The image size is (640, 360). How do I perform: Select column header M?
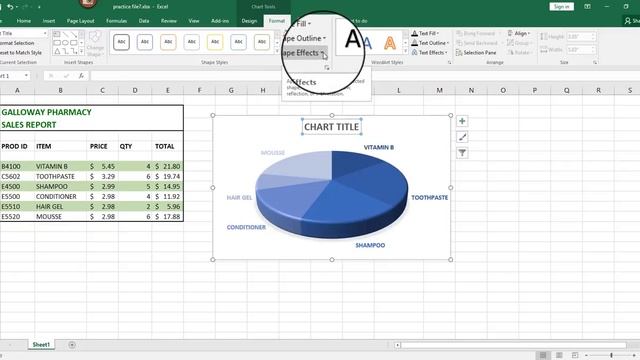(439, 90)
